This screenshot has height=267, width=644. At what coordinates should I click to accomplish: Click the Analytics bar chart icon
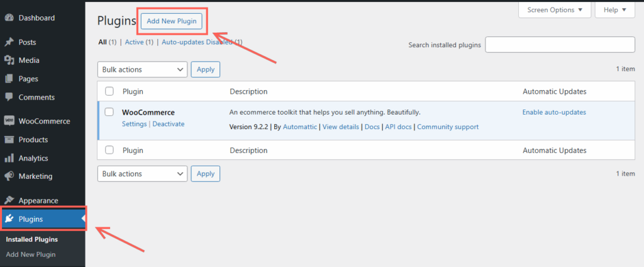[x=9, y=159]
